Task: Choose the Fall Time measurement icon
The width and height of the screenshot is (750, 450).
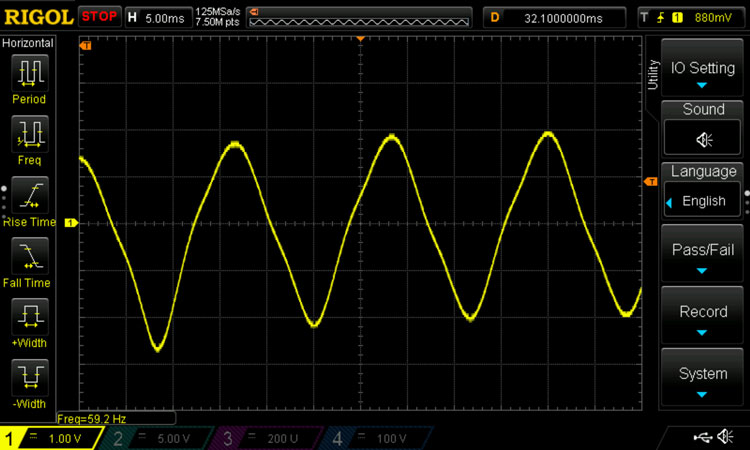Action: pos(29,256)
